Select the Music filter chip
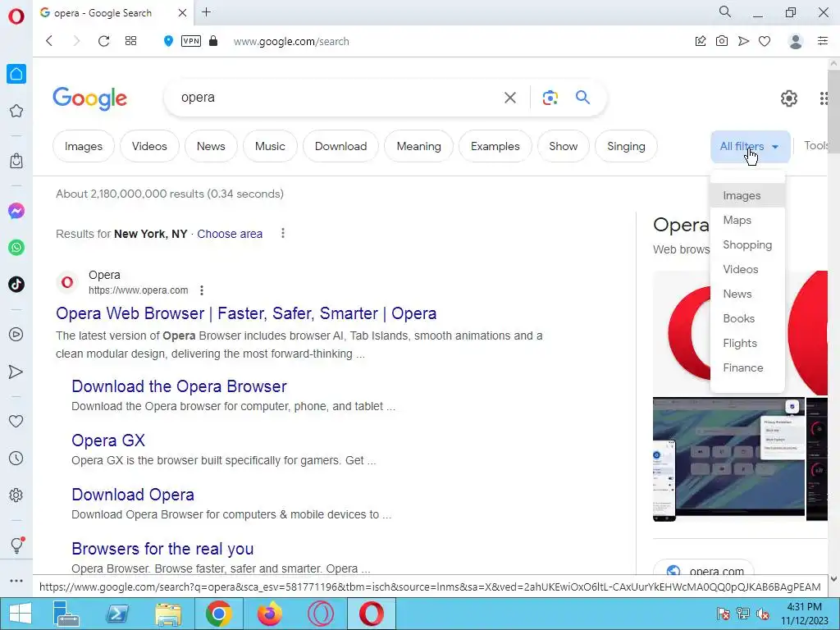 click(x=270, y=146)
